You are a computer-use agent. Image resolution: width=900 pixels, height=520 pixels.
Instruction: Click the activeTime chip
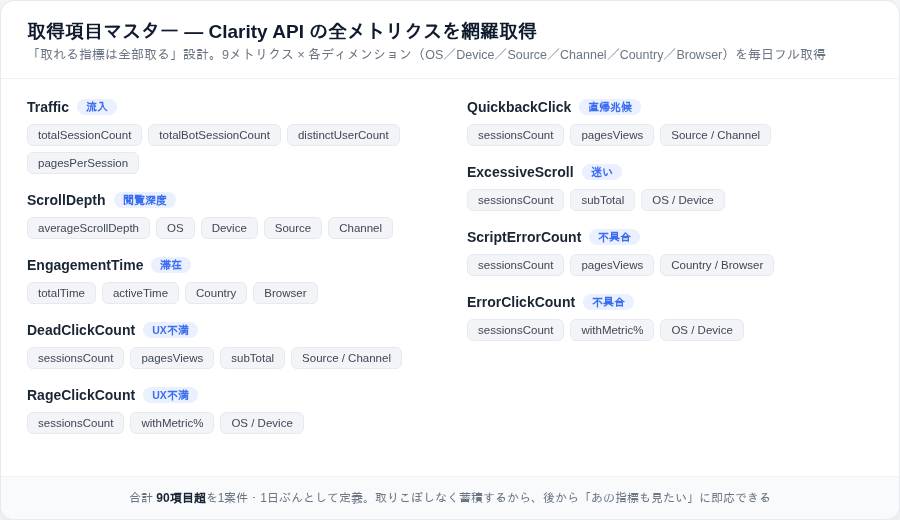(x=140, y=293)
